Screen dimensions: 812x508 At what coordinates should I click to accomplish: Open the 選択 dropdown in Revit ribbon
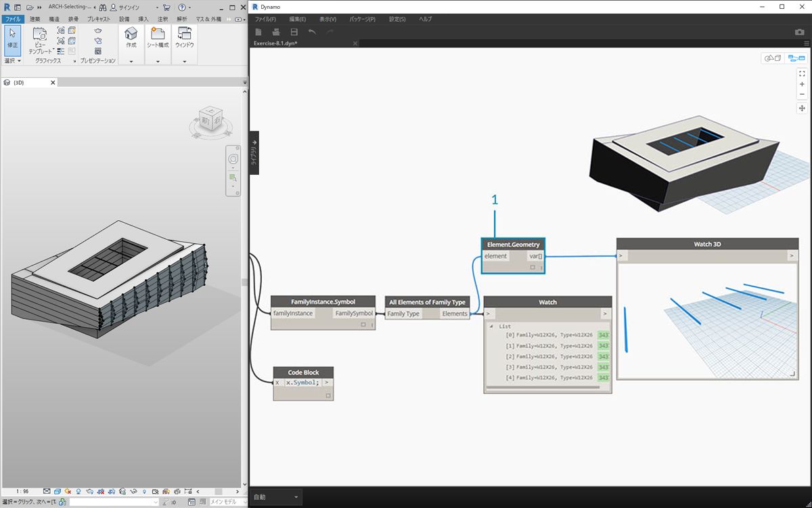coord(13,60)
